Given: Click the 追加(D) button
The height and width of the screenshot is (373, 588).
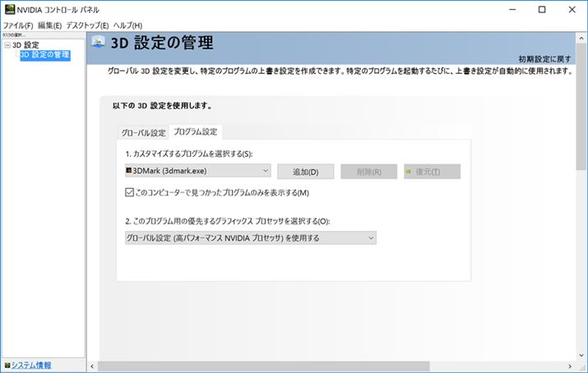Looking at the screenshot, I should point(306,172).
